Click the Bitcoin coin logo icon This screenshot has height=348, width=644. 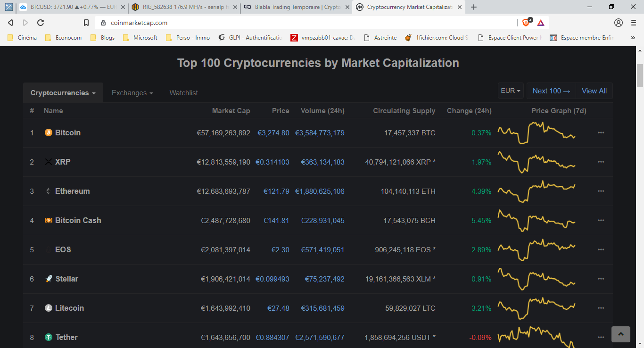pyautogui.click(x=49, y=133)
